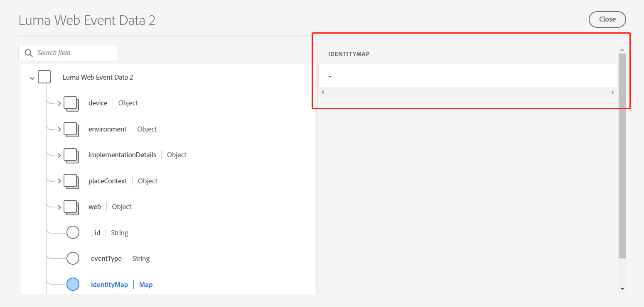Select the identityMap field label
The image size is (644, 307).
109,284
